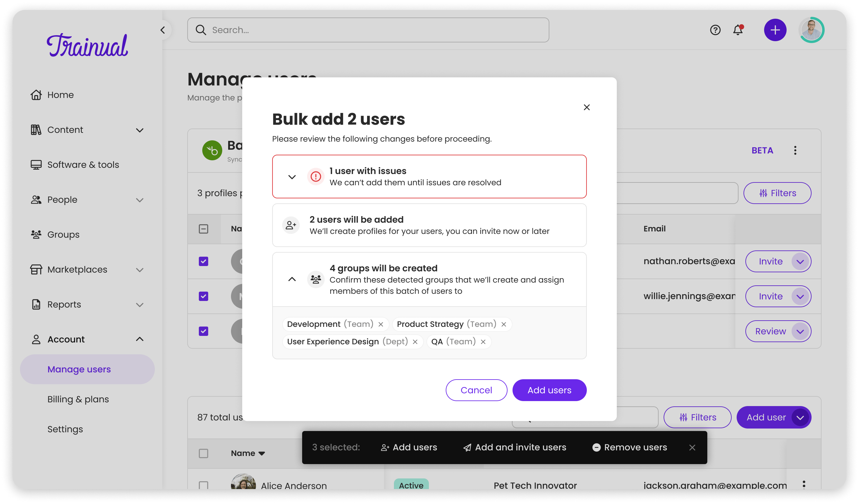Open the Filters button in profiles panel
The height and width of the screenshot is (504, 859).
tap(777, 193)
